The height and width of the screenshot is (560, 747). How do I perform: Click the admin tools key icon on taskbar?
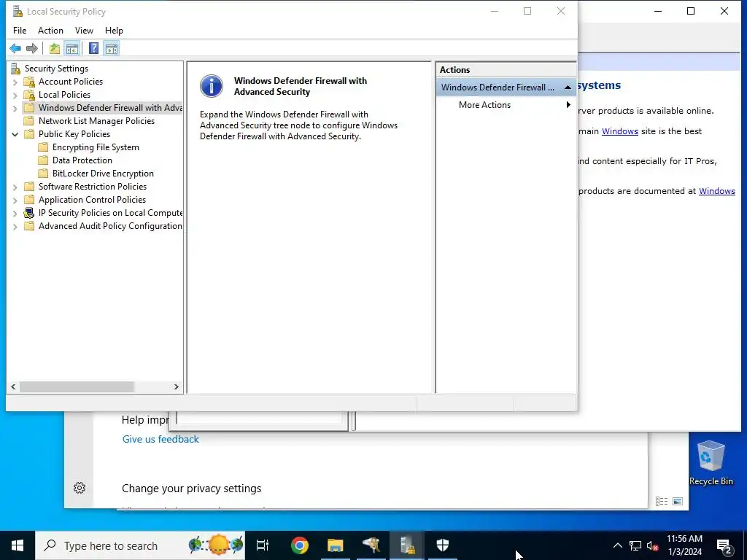point(371,545)
